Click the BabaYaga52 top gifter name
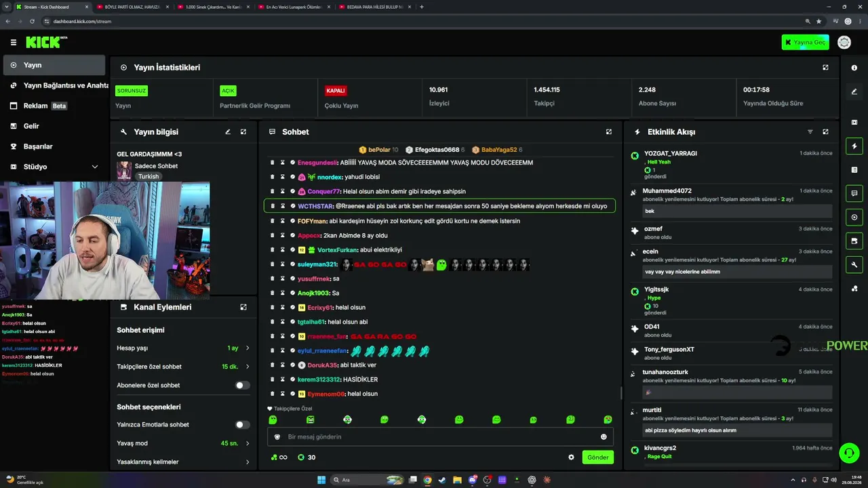 [x=499, y=150]
